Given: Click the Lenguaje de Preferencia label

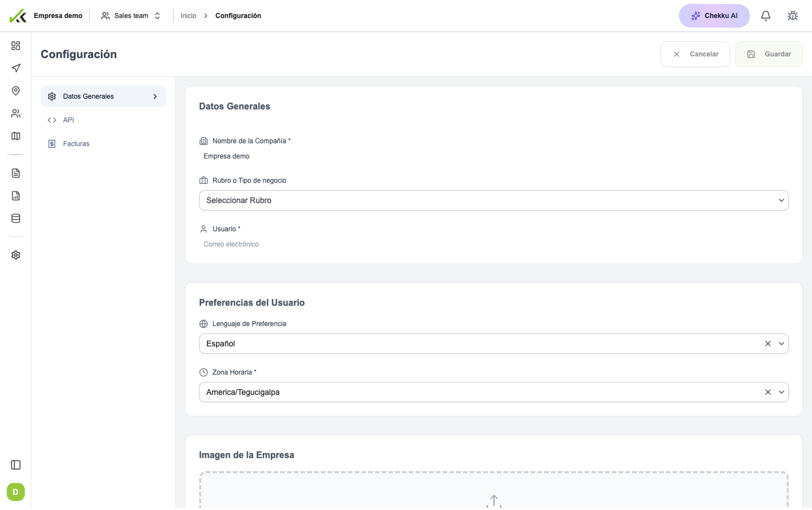Looking at the screenshot, I should (249, 324).
